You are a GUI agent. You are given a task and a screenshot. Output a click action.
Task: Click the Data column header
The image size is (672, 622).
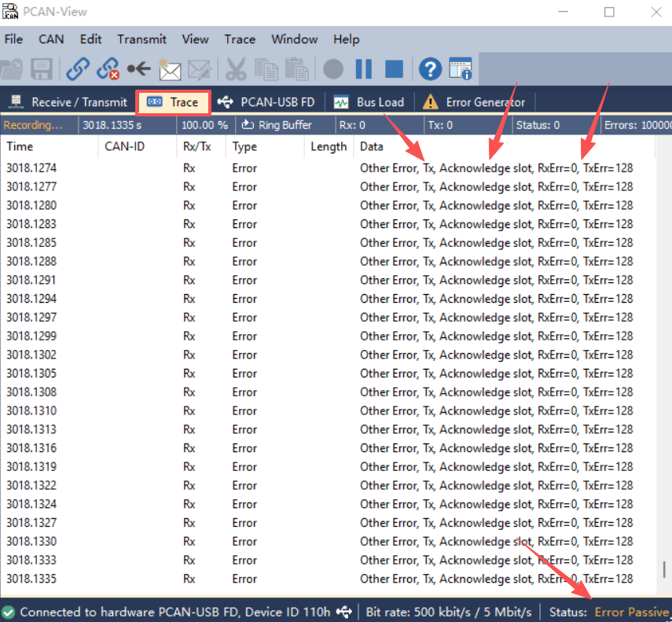pos(372,146)
